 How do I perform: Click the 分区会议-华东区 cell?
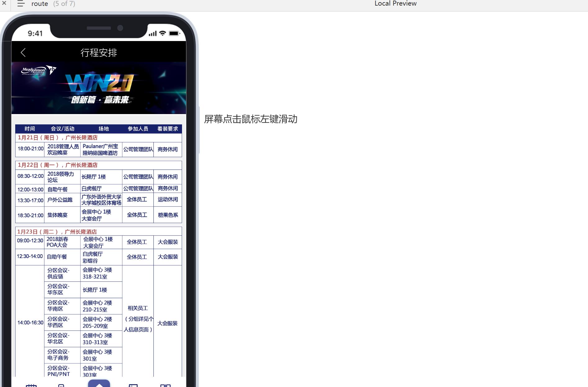pyautogui.click(x=62, y=290)
